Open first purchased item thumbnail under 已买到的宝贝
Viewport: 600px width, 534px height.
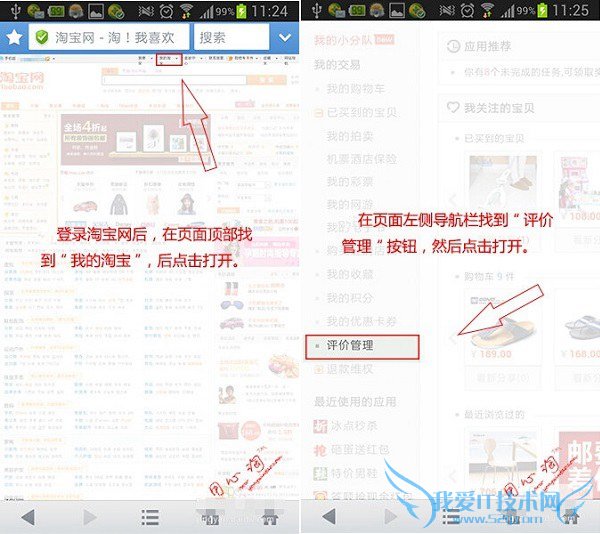503,181
